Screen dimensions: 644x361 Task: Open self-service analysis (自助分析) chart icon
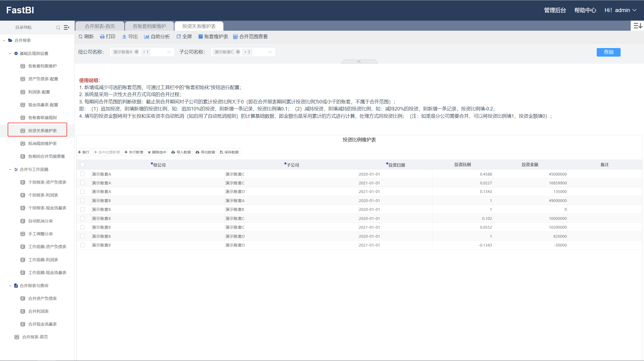(x=146, y=36)
